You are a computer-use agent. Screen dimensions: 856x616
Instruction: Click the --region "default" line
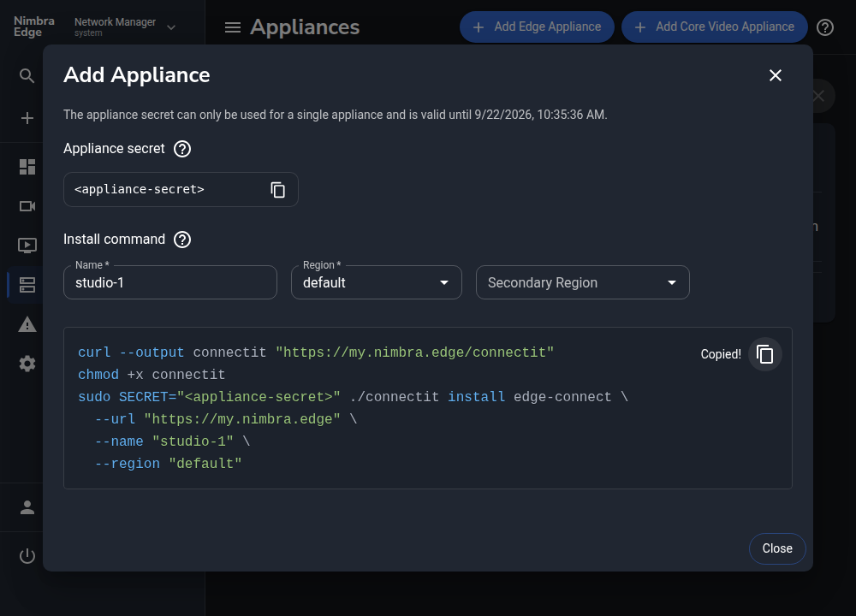pyautogui.click(x=168, y=464)
